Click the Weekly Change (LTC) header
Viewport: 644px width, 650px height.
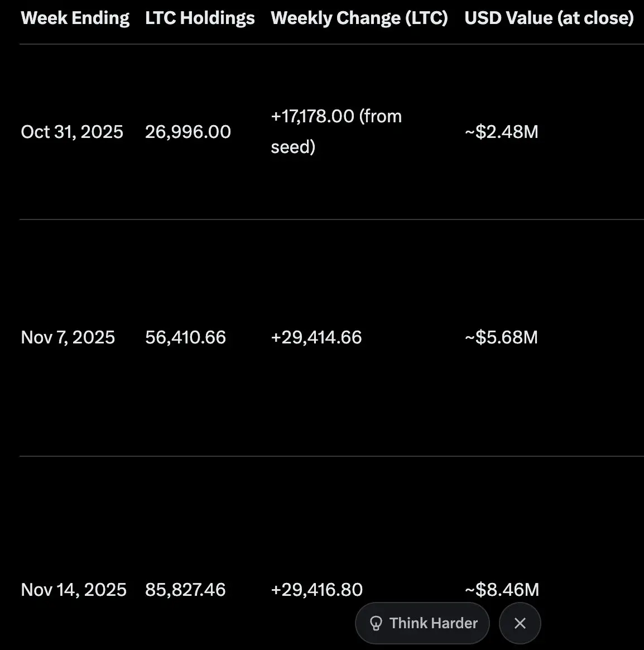359,18
